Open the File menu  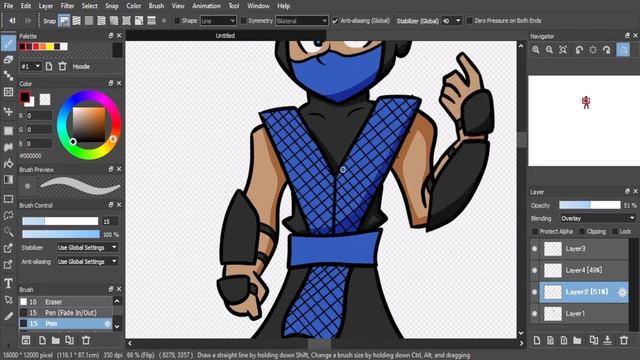[8, 6]
